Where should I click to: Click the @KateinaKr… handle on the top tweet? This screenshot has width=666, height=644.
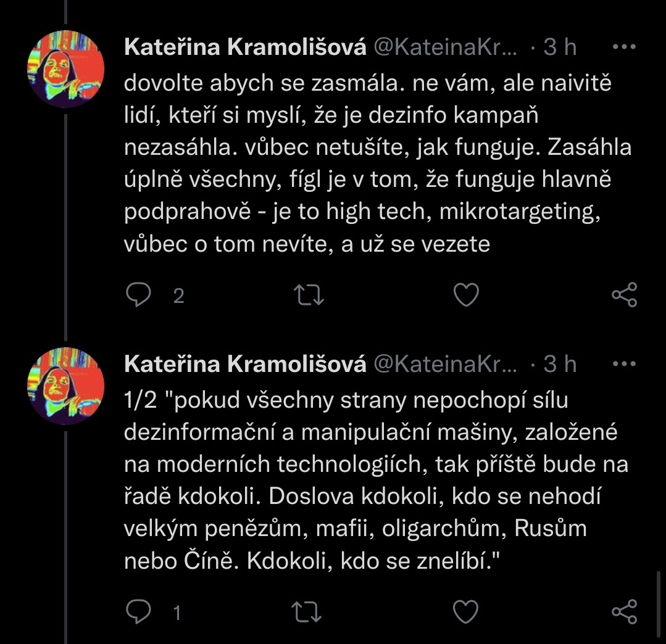point(444,47)
